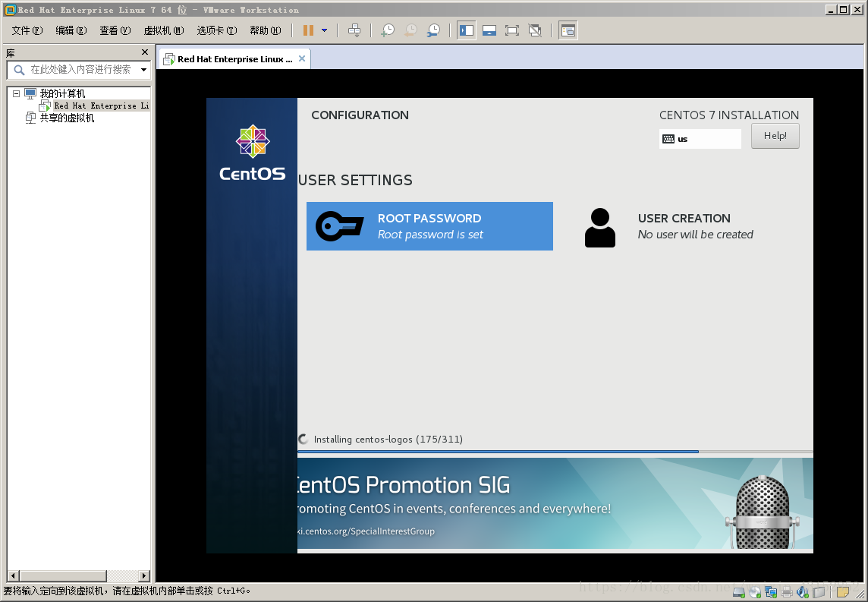Screen dimensions: 868x602
Task: Select Red Hat Enterprise Linux VM in tree
Action: 102,106
